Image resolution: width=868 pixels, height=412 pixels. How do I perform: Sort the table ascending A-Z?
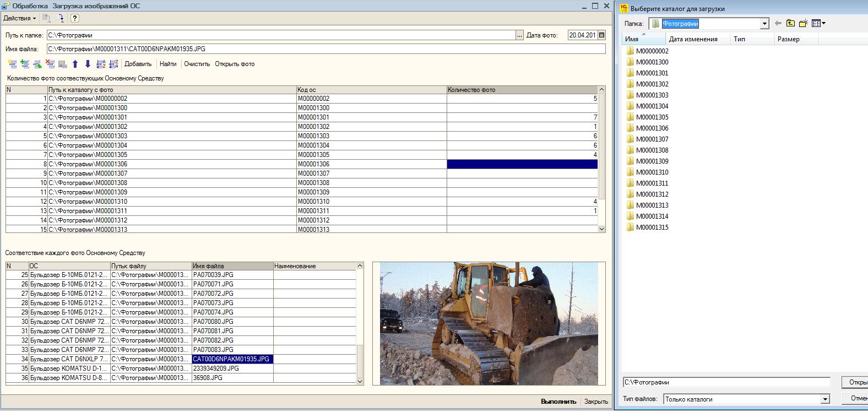point(101,64)
